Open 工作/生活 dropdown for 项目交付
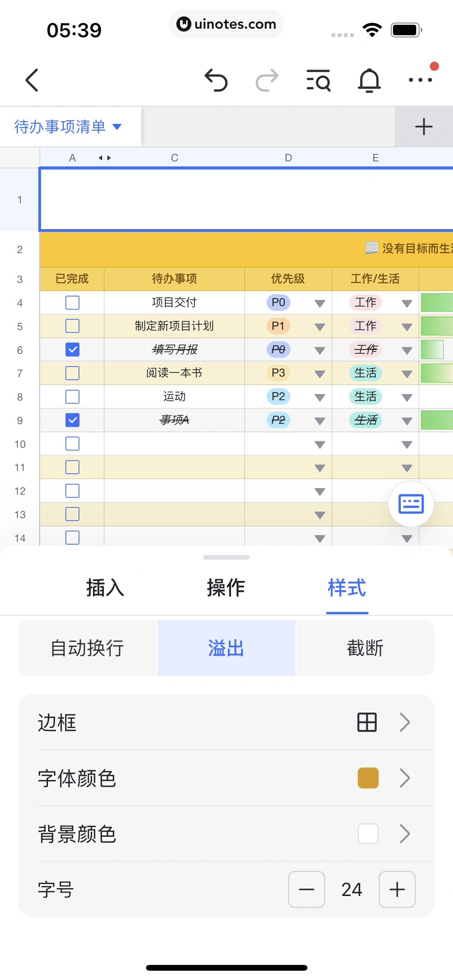Screen dimensions: 453x980 pyautogui.click(x=407, y=303)
